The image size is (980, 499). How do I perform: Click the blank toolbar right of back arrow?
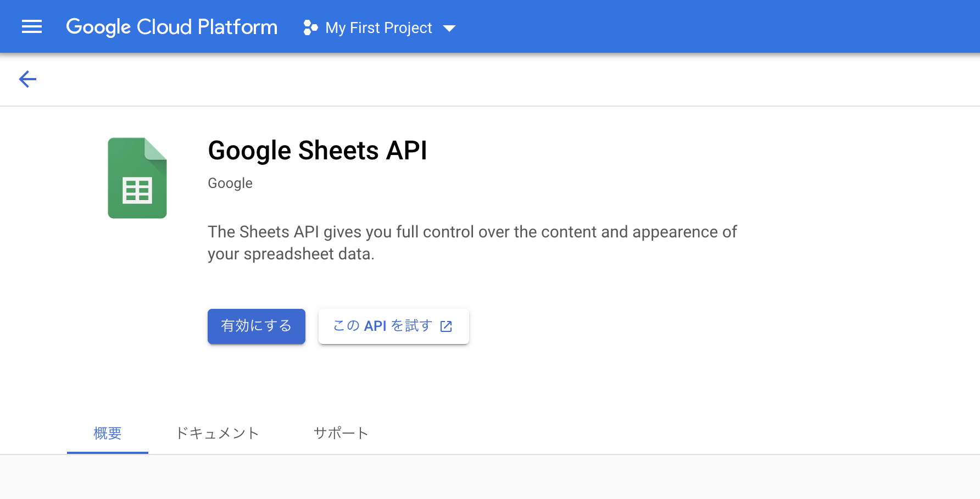click(x=494, y=79)
